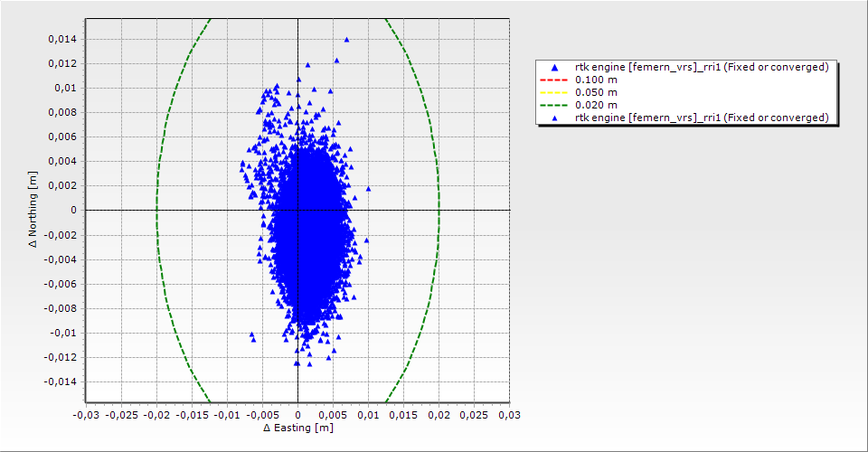Click the green dashed circle at its left edge
This screenshot has height=452, width=868.
156,210
